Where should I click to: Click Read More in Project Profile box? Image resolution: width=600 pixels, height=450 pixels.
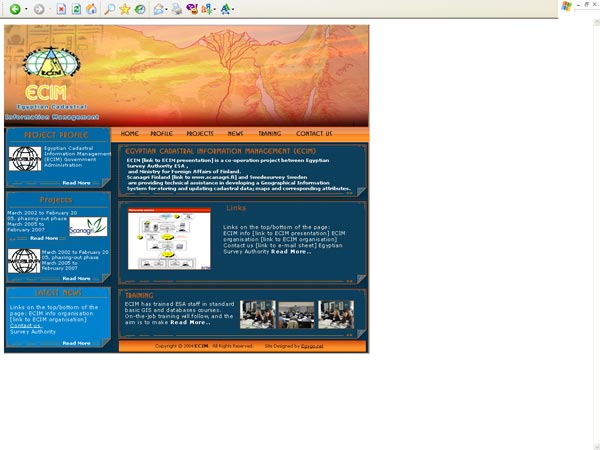tap(77, 183)
